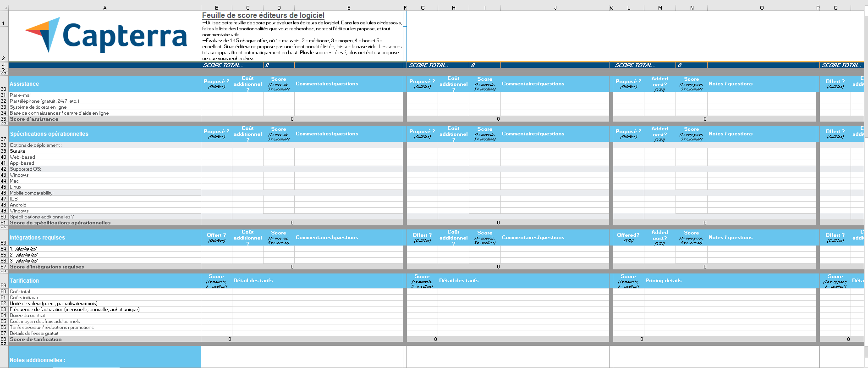Click the "Assistance" section header cell
This screenshot has width=868, height=368.
104,84
